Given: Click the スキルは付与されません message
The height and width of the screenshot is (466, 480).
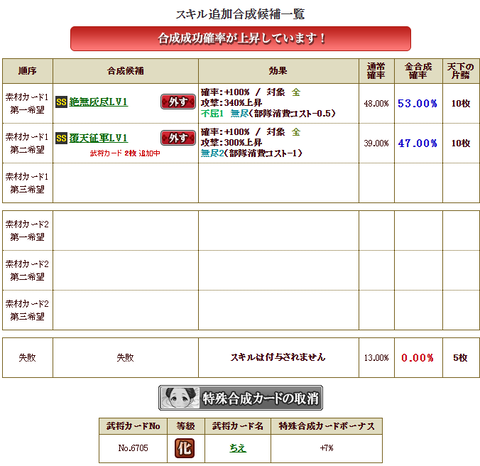Looking at the screenshot, I should click(x=278, y=357).
